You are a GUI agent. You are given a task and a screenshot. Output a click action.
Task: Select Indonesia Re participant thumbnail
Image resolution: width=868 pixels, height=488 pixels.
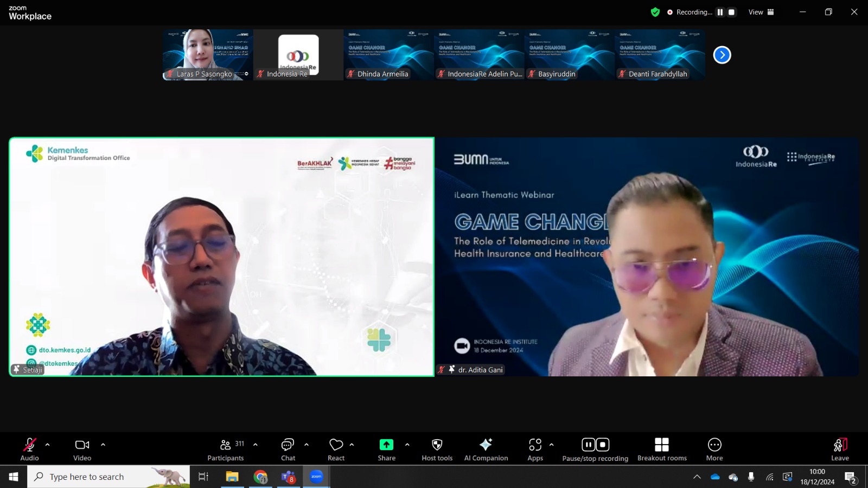(298, 55)
